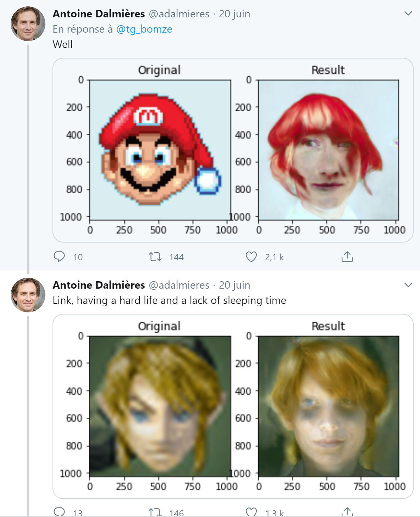Open the Mario Original/Result image
This screenshot has height=517, width=420.
coord(234,149)
